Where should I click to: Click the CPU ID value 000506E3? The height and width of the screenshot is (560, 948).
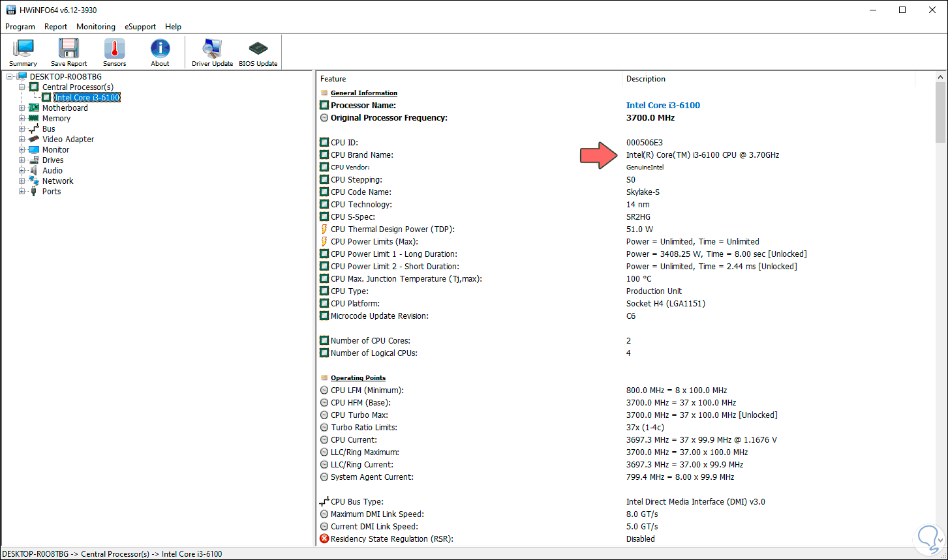coord(645,143)
